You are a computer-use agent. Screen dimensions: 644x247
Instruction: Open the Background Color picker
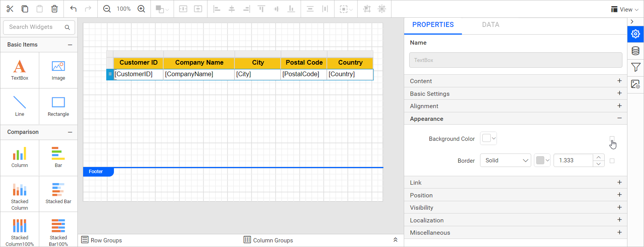pyautogui.click(x=488, y=139)
